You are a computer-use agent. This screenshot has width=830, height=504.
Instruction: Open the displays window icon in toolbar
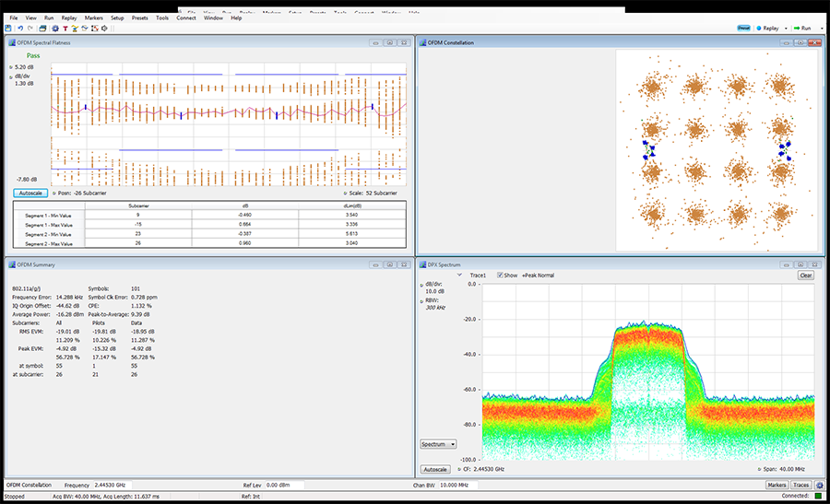click(x=42, y=28)
